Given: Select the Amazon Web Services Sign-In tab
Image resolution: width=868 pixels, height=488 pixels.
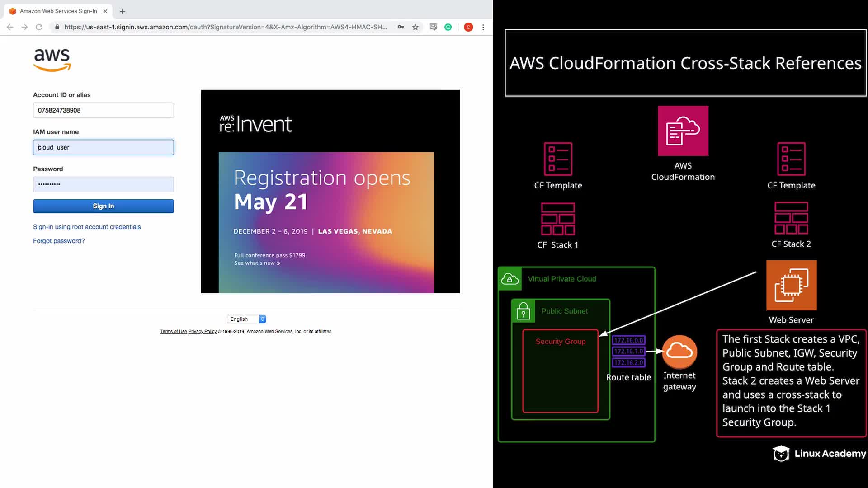Looking at the screenshot, I should pos(58,11).
